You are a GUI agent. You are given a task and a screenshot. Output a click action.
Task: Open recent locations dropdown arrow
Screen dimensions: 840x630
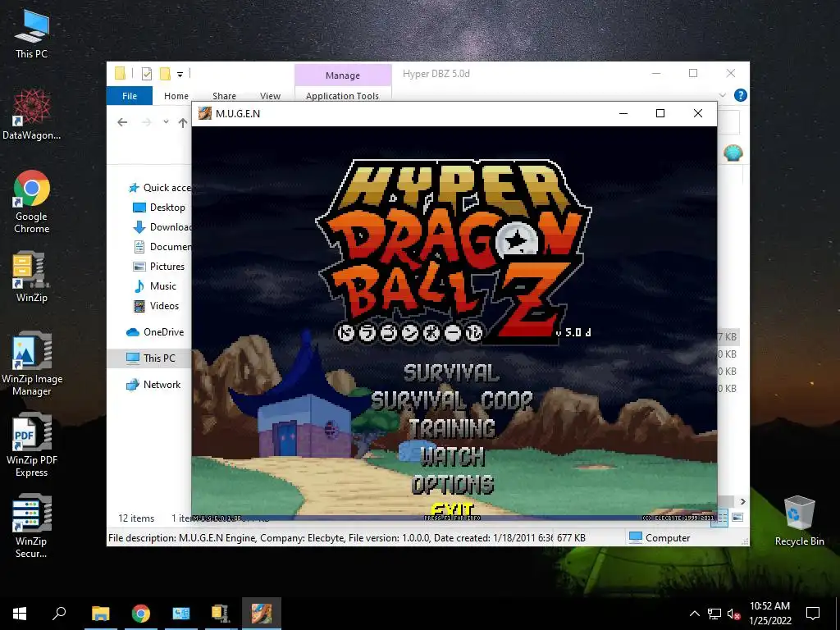[166, 122]
